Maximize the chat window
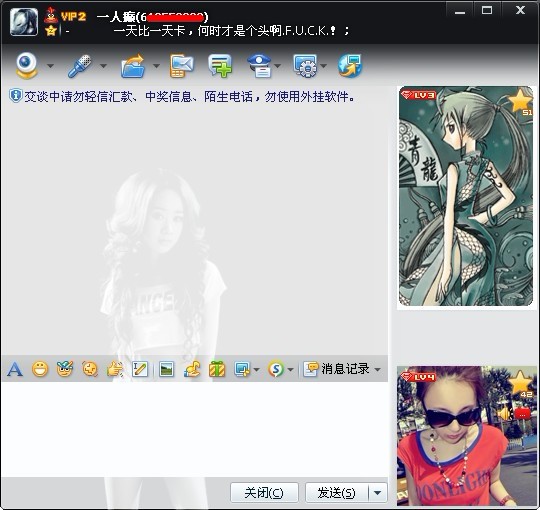Viewport: 540px width, 510px height. point(487,11)
